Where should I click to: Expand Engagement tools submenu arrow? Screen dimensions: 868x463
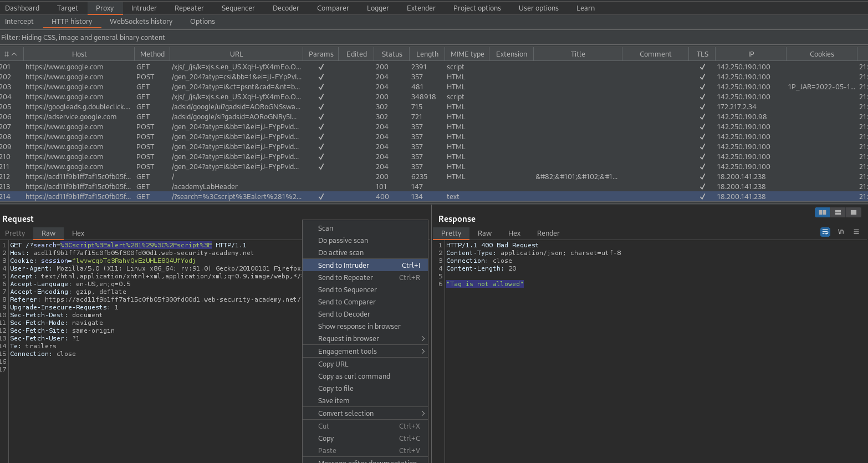pos(423,351)
